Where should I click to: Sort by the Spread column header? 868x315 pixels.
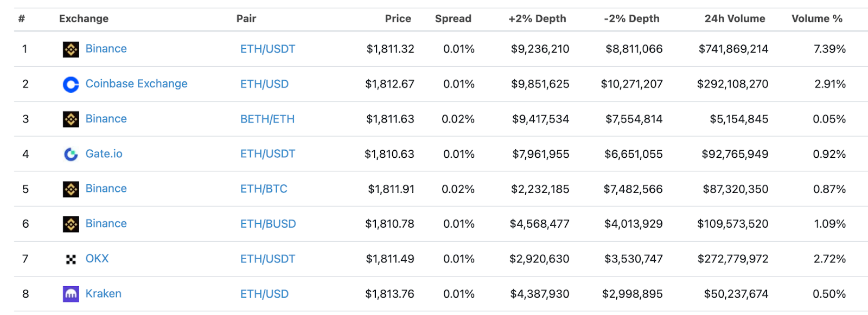click(453, 18)
